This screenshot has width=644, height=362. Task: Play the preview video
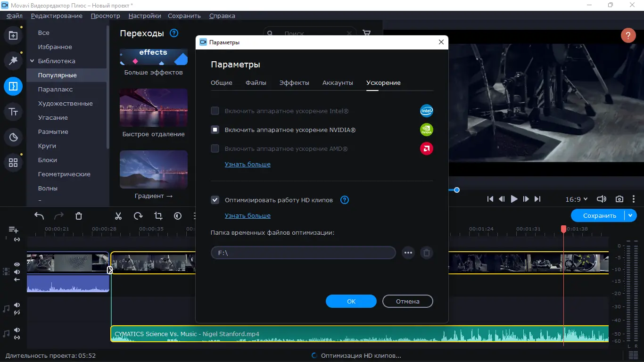(514, 199)
